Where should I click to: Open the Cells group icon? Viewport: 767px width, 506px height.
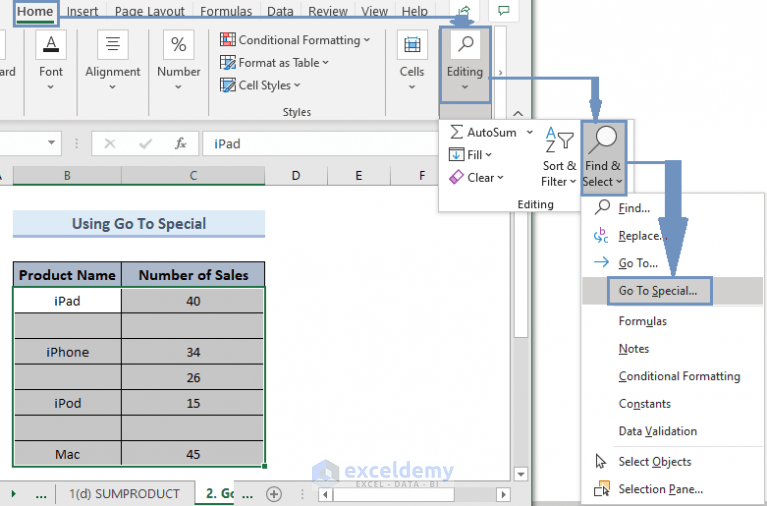coord(412,45)
